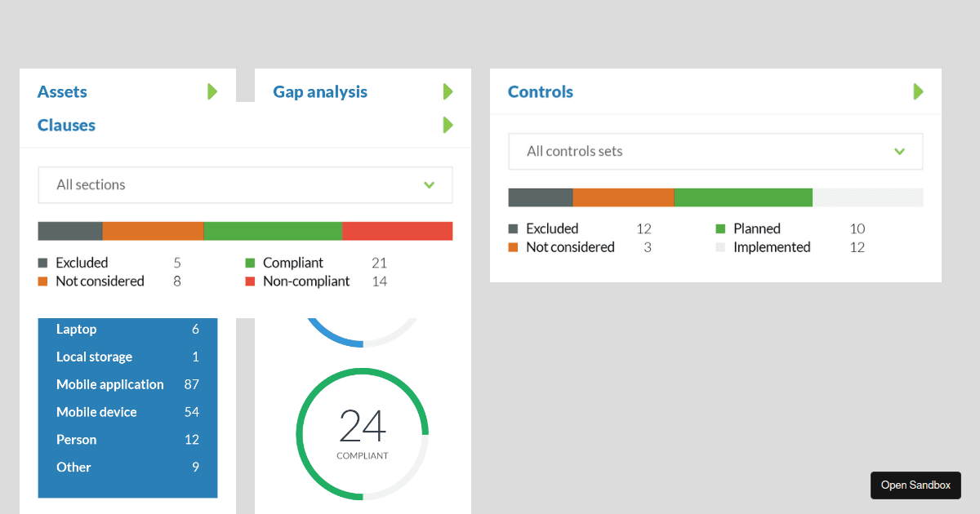The height and width of the screenshot is (514, 980).
Task: Click the green Compliant donut showing 24
Action: 362,432
